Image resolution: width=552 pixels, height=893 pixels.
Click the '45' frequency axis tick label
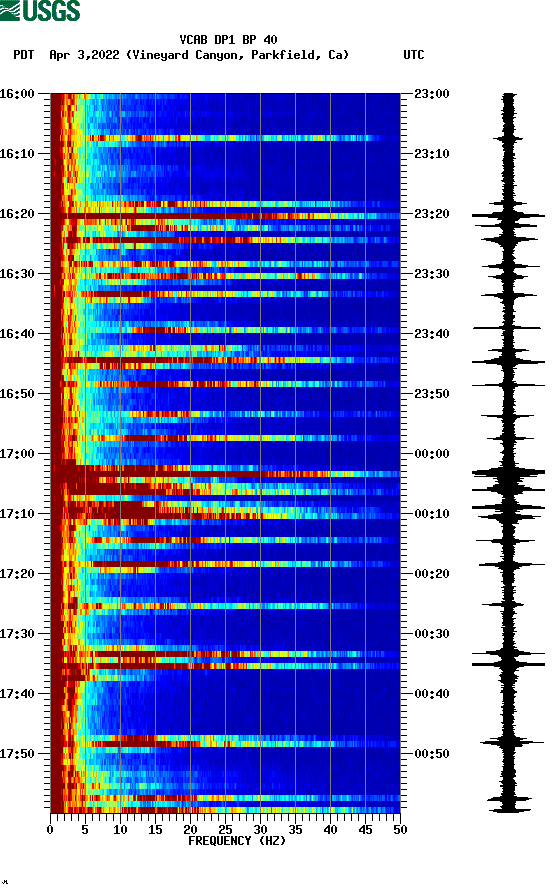pyautogui.click(x=365, y=830)
